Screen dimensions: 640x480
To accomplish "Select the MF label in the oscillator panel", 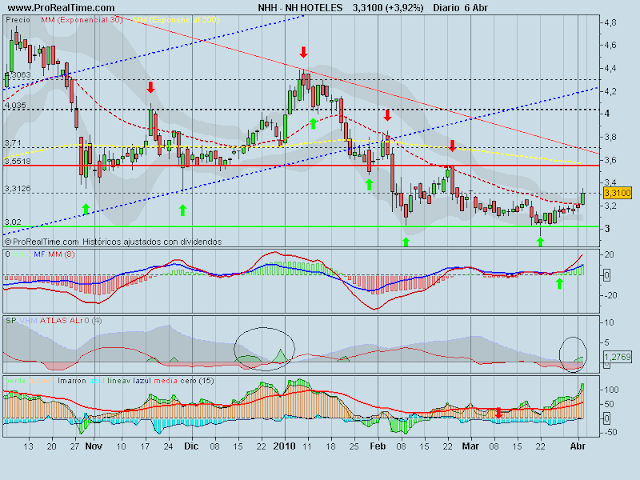I will 39,254.
